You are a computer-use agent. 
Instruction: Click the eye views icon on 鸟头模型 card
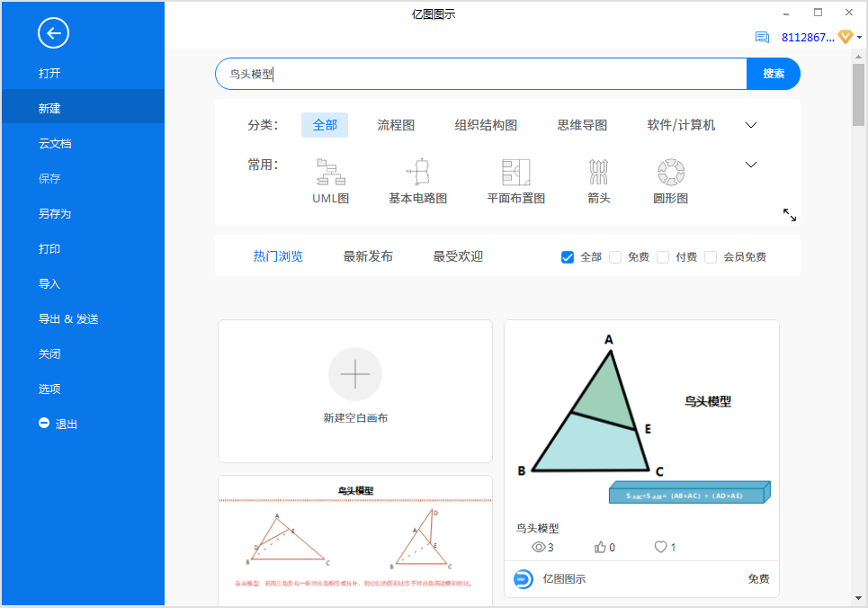tap(538, 547)
